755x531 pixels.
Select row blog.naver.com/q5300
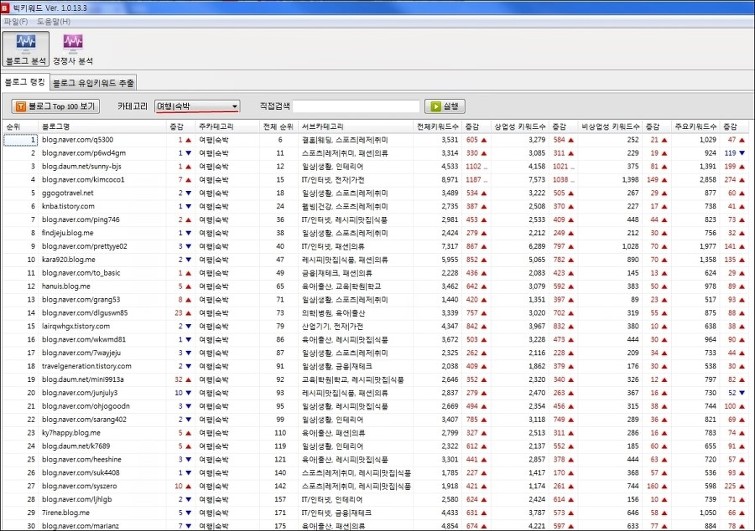coord(376,140)
